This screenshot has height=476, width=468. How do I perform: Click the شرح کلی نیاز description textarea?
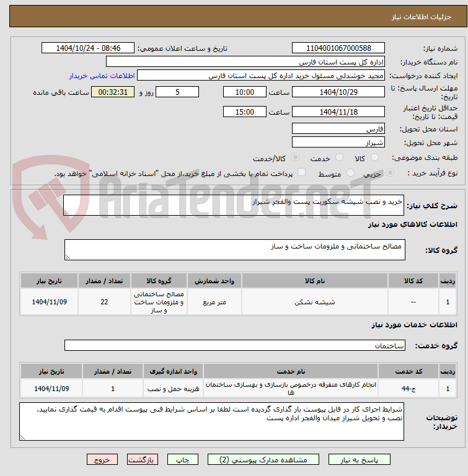tap(234, 206)
